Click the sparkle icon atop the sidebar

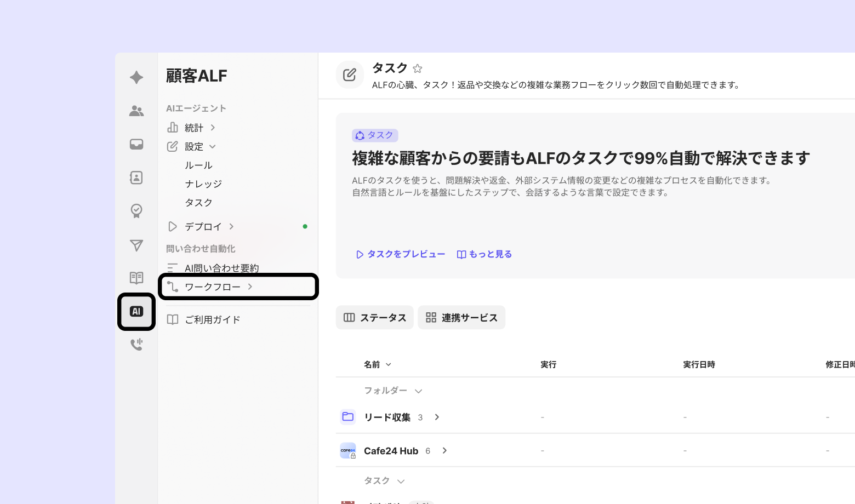pyautogui.click(x=136, y=77)
